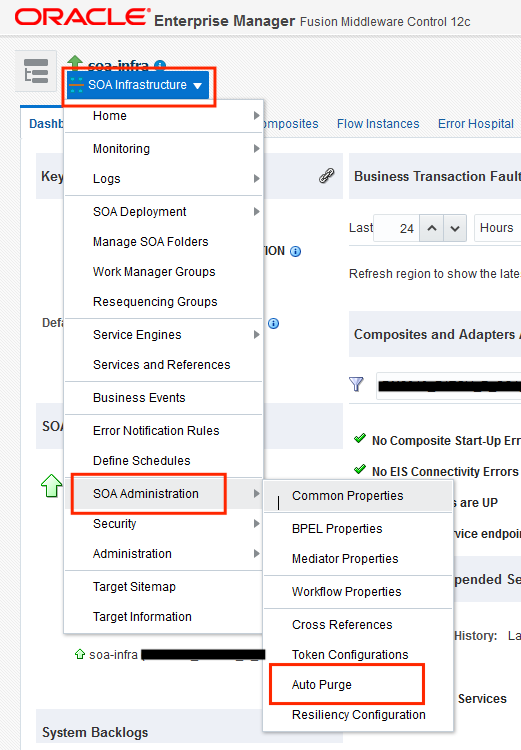The image size is (521, 750).
Task: Choose Cross References in the submenu
Action: [358, 625]
